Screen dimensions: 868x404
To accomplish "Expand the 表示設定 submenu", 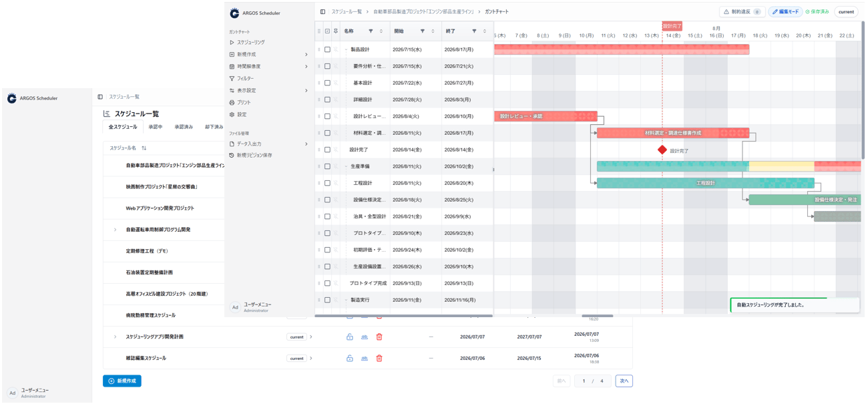I will 306,91.
